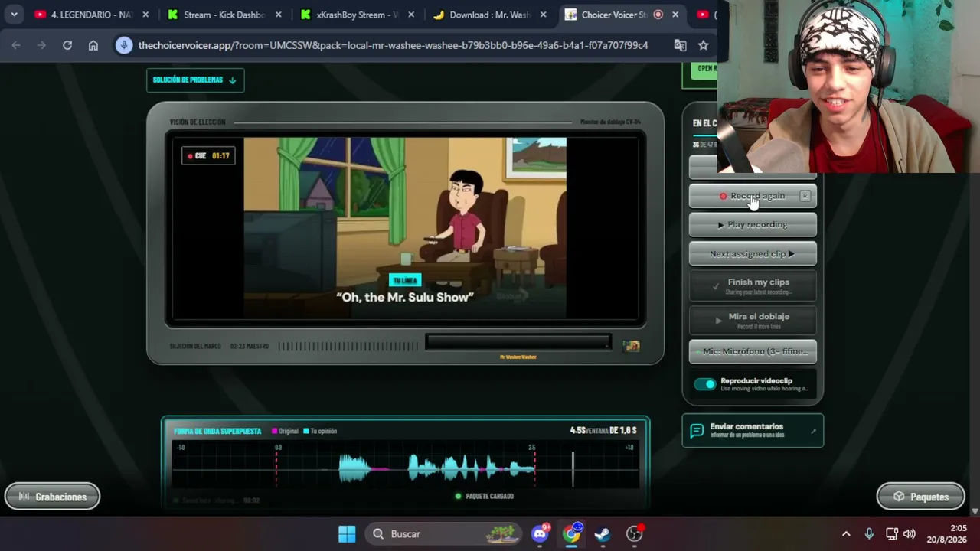Click the white playhead marker in the waveform
Image resolution: width=980 pixels, height=551 pixels.
point(573,468)
